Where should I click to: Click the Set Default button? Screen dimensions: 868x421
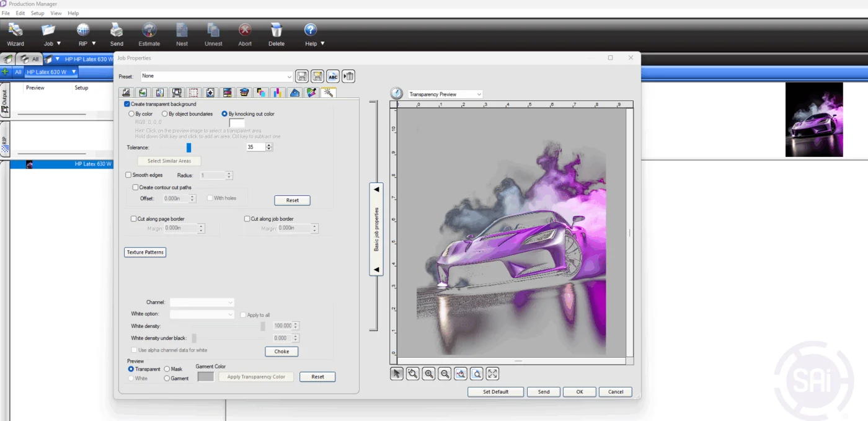pos(495,392)
